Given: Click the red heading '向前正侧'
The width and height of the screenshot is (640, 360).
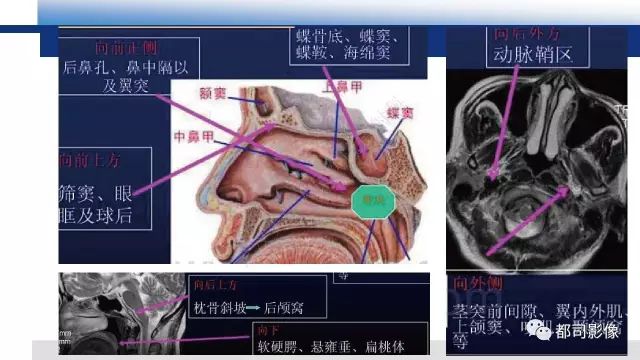Looking at the screenshot, I should pos(126,48).
